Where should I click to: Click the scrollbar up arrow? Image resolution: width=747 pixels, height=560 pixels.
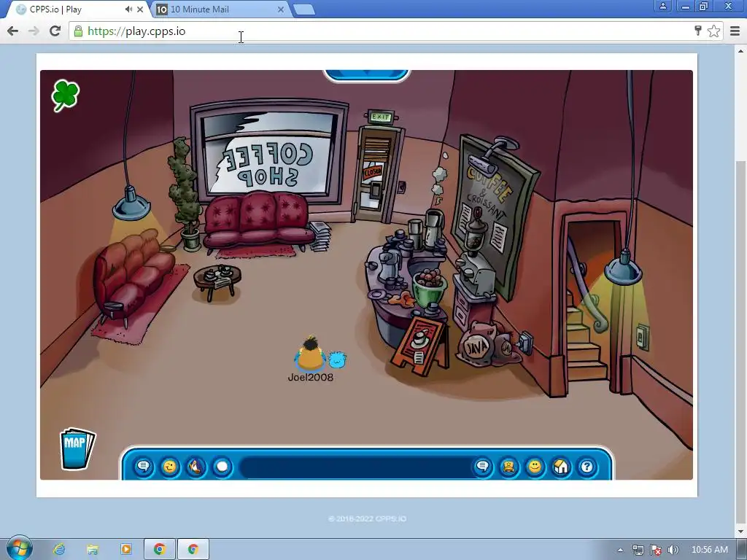pos(741,50)
